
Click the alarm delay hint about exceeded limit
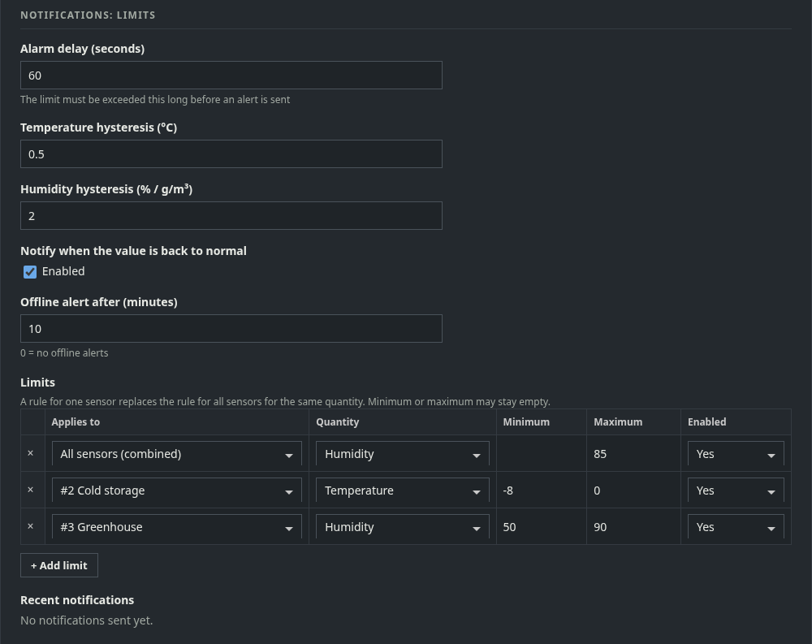(x=155, y=99)
